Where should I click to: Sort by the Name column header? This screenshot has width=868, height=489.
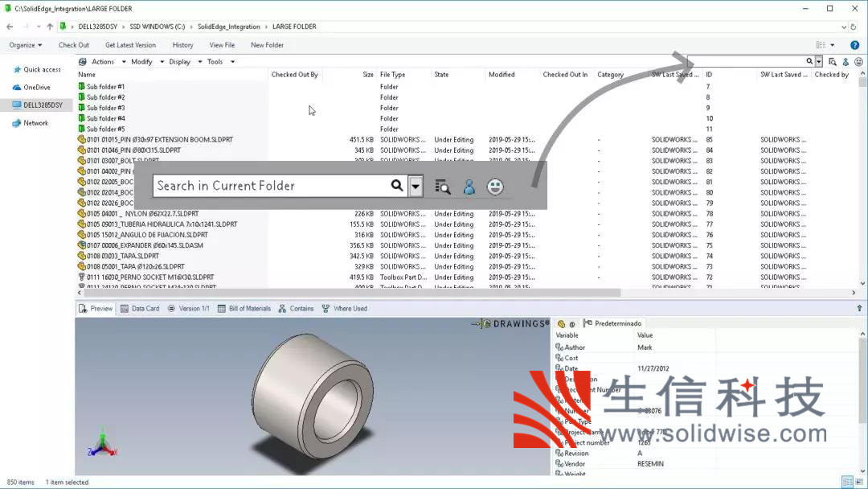(x=87, y=74)
